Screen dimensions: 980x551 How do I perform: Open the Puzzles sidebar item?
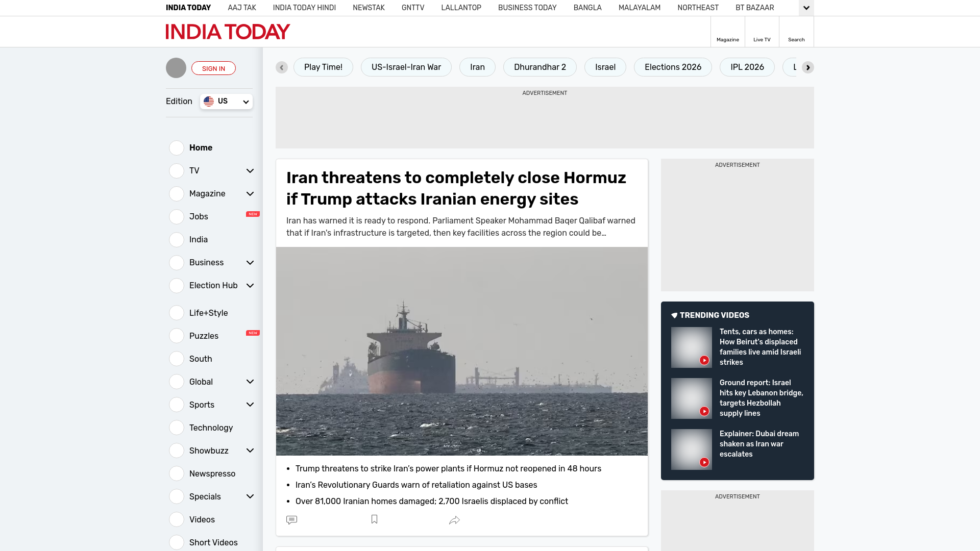(x=204, y=336)
